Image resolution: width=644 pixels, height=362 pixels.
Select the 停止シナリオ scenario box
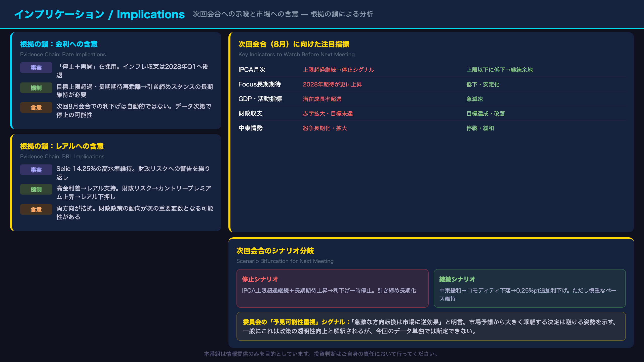[x=332, y=288]
